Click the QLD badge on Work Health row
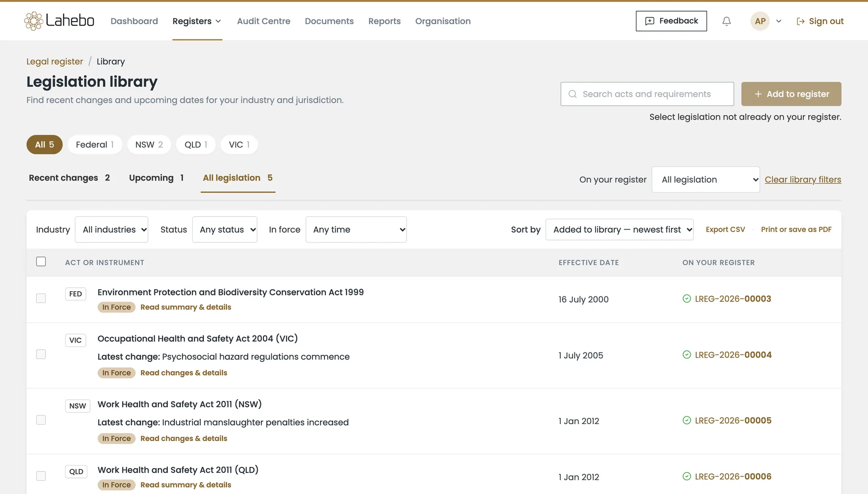868x494 pixels. click(x=76, y=471)
